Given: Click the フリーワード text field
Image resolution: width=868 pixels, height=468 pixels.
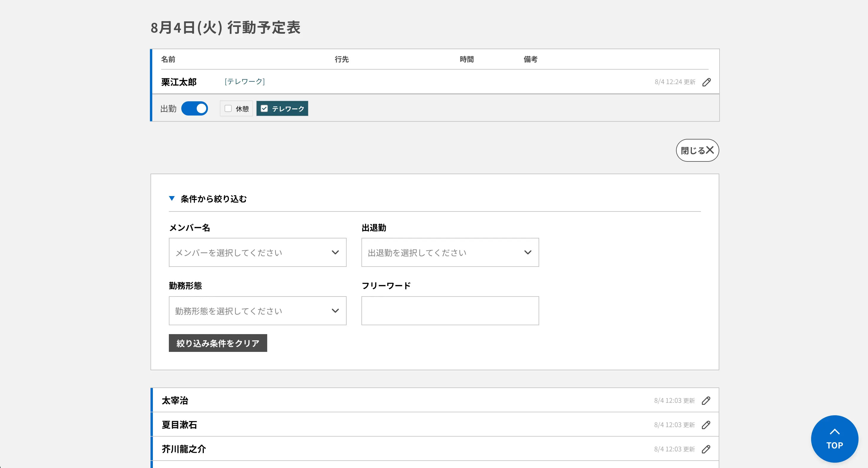Looking at the screenshot, I should 450,311.
